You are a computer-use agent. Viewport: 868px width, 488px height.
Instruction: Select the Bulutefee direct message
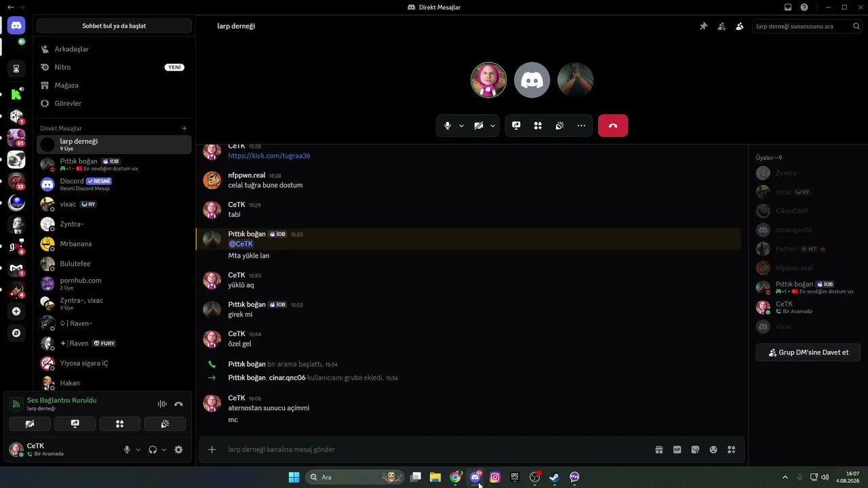(114, 264)
